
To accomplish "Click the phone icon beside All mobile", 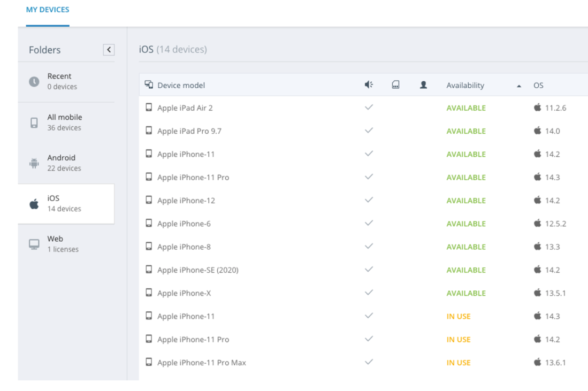I will pyautogui.click(x=34, y=122).
